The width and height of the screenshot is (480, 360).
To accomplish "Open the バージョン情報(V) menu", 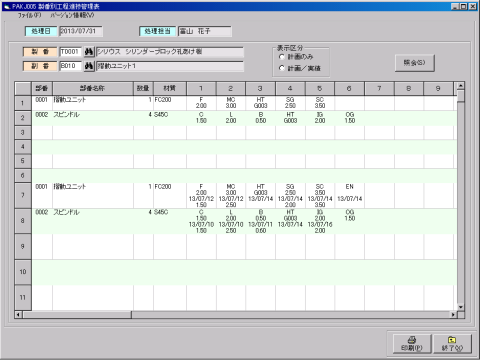I will tap(72, 15).
